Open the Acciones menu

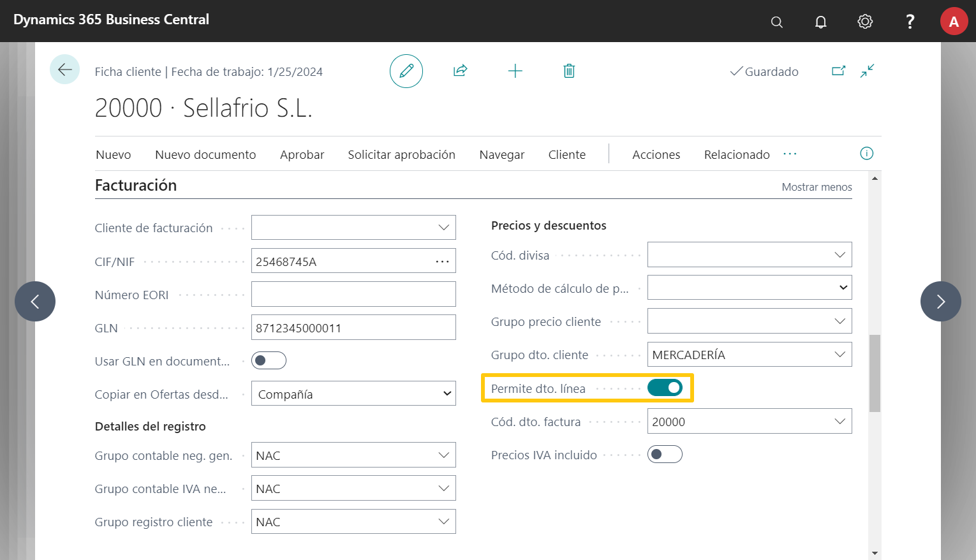pos(656,154)
